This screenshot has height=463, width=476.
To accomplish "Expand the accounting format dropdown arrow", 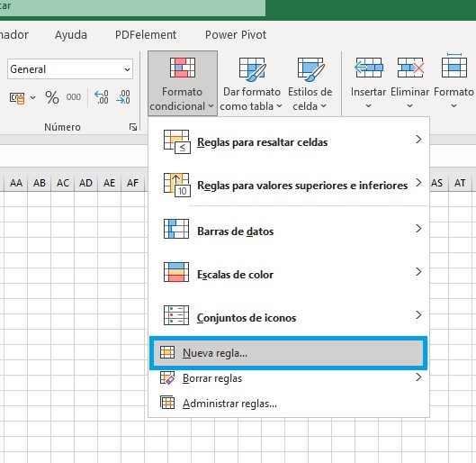I will pyautogui.click(x=32, y=98).
